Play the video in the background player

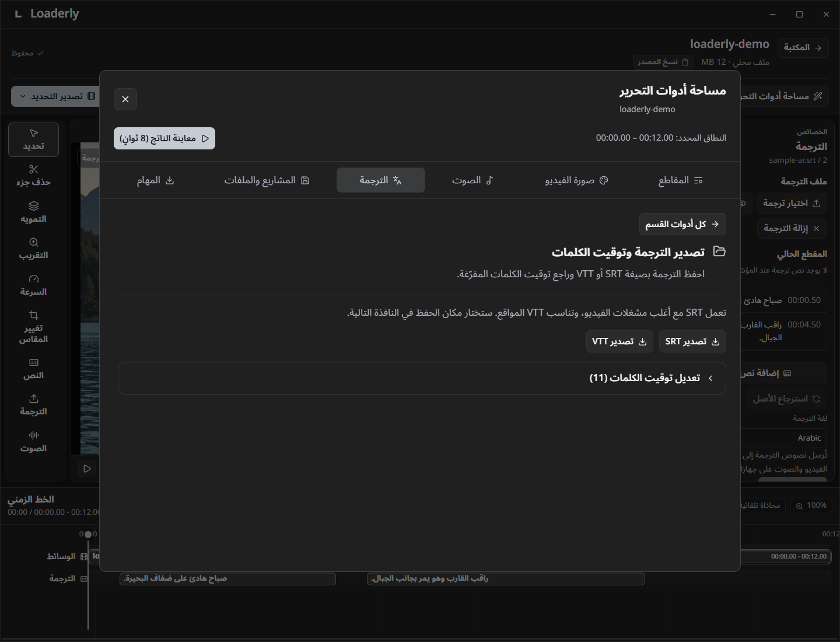point(87,469)
